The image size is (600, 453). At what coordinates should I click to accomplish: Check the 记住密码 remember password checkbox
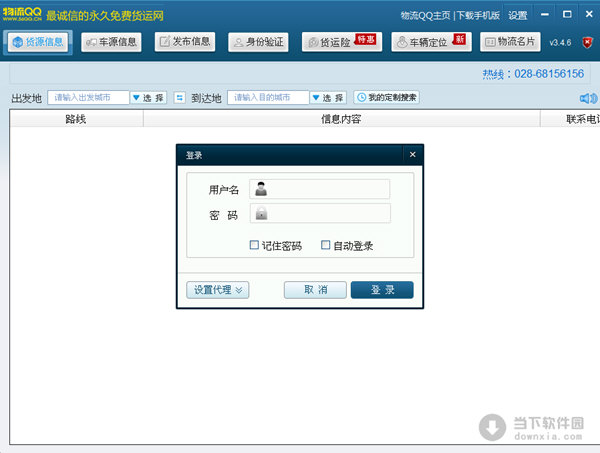pyautogui.click(x=255, y=245)
